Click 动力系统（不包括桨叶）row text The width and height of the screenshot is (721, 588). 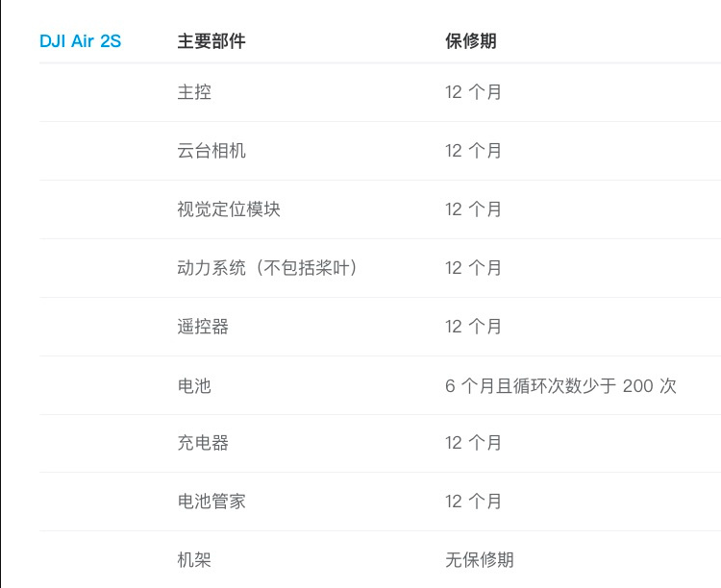(x=267, y=268)
